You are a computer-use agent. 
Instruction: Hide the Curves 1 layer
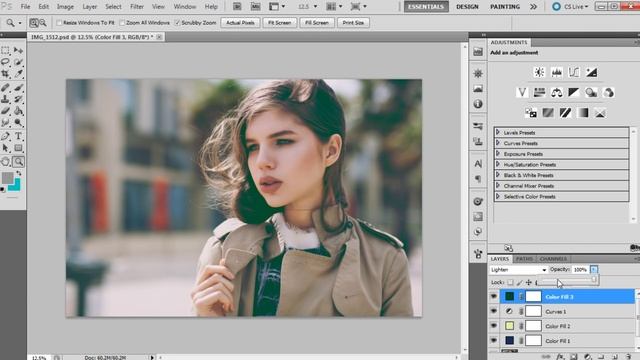click(494, 311)
